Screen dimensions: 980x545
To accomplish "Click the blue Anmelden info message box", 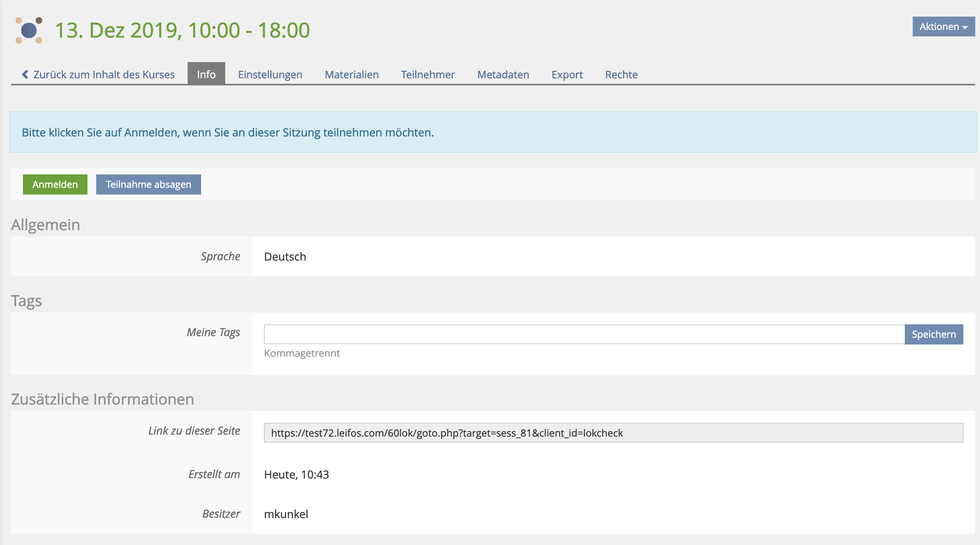I will 493,132.
